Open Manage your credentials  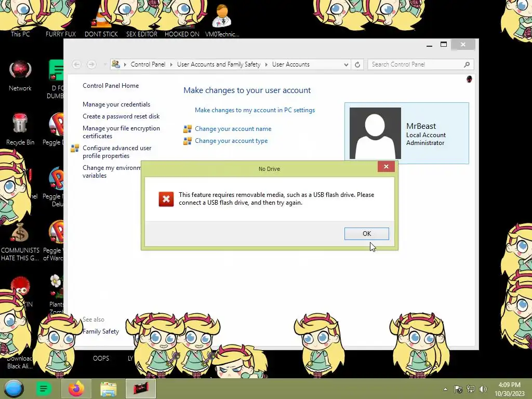click(x=116, y=104)
